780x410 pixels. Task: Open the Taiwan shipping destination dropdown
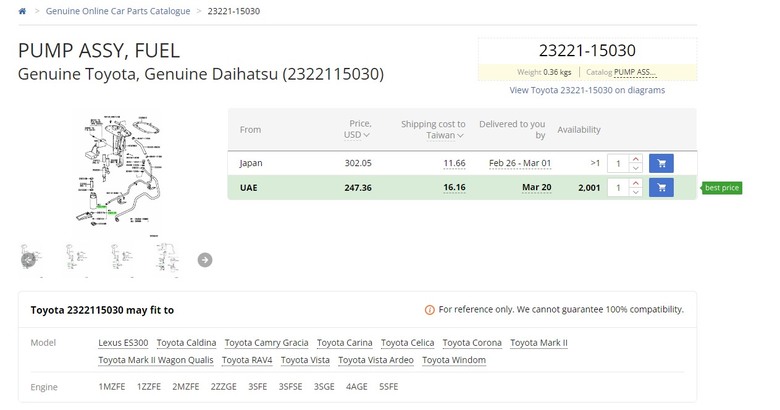(445, 135)
